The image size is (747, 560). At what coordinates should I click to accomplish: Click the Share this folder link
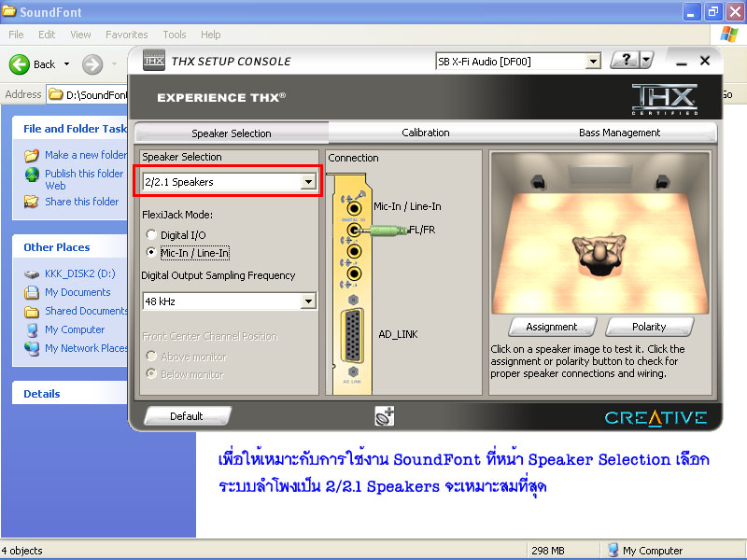click(x=82, y=202)
